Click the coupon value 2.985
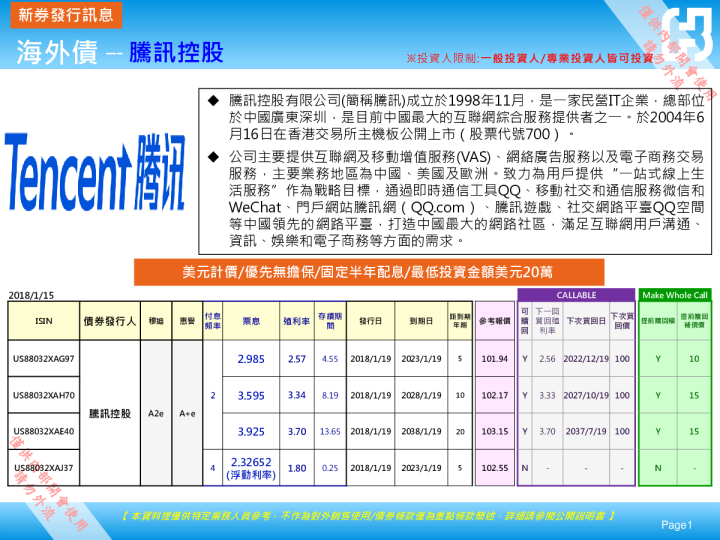This screenshot has width=720, height=540. tap(251, 359)
